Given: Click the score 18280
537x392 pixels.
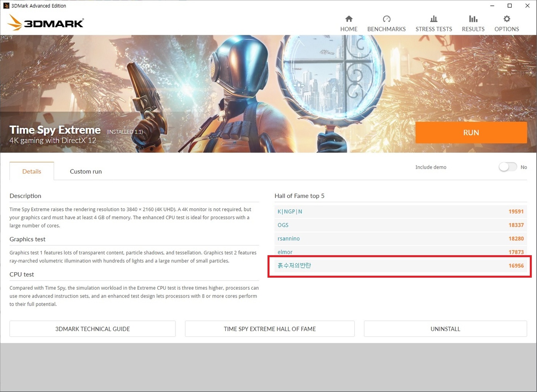Looking at the screenshot, I should (x=516, y=238).
